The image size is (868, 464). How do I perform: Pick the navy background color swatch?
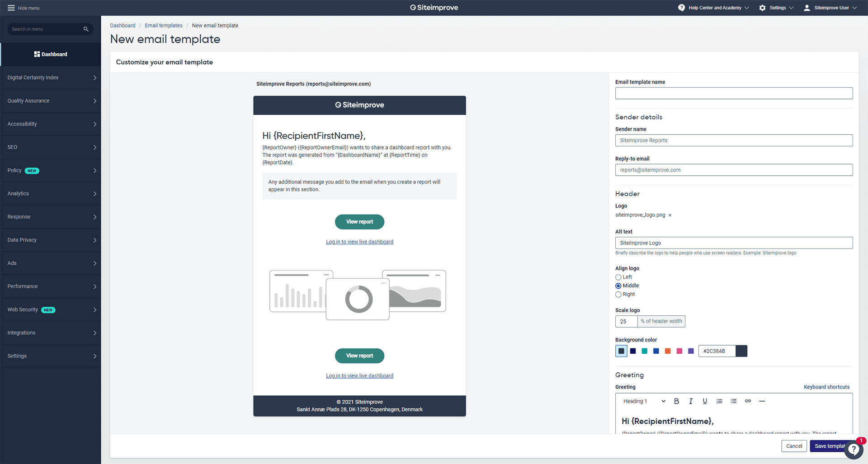633,351
